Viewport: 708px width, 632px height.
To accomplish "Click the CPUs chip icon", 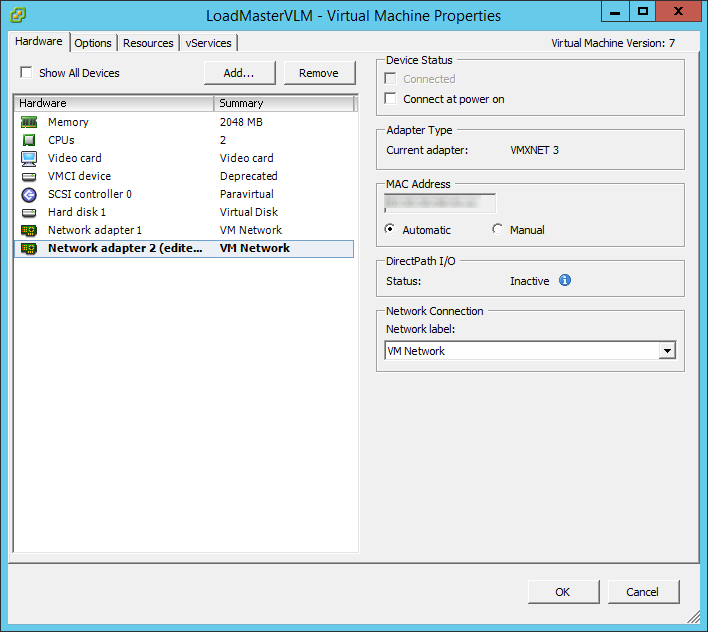I will pyautogui.click(x=29, y=140).
